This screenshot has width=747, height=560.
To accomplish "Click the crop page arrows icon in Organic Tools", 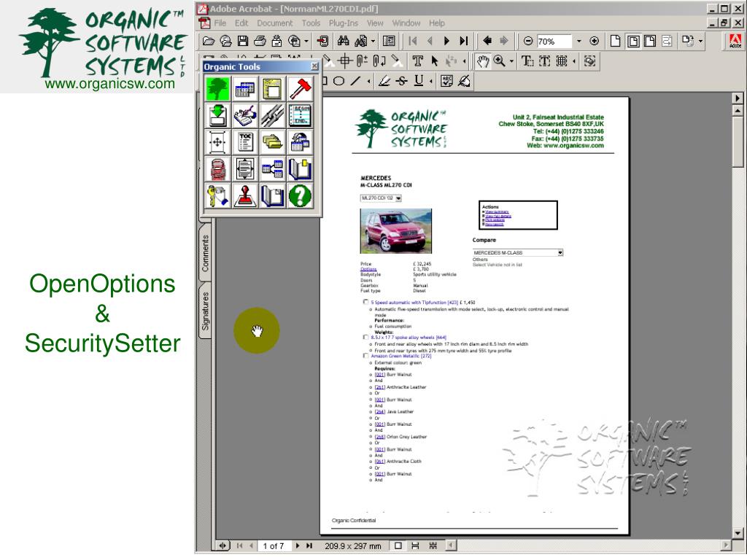I will tap(217, 142).
